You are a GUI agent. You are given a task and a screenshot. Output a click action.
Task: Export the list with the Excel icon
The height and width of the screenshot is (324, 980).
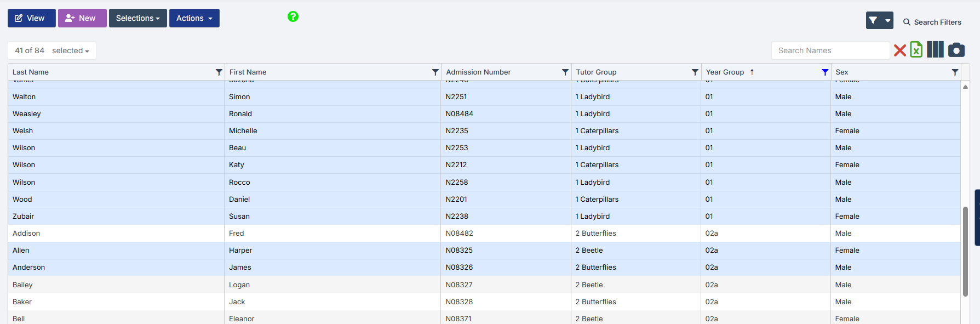pos(916,50)
